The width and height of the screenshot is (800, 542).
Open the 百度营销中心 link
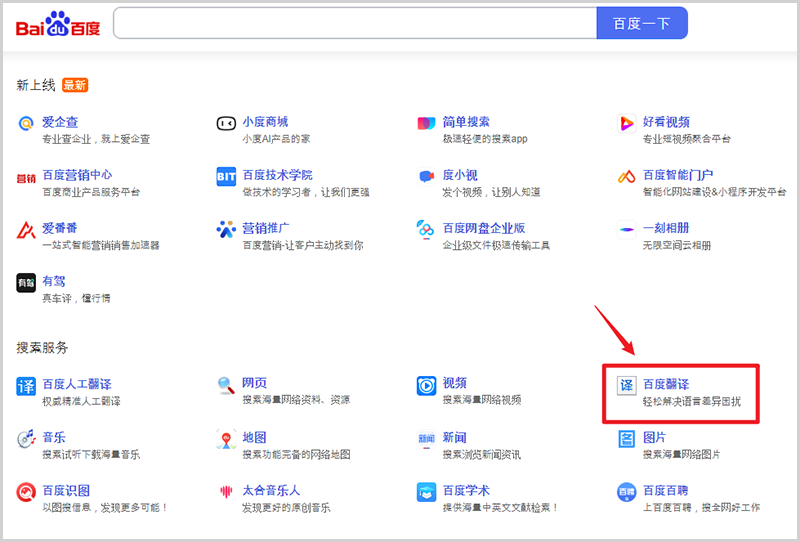77,175
